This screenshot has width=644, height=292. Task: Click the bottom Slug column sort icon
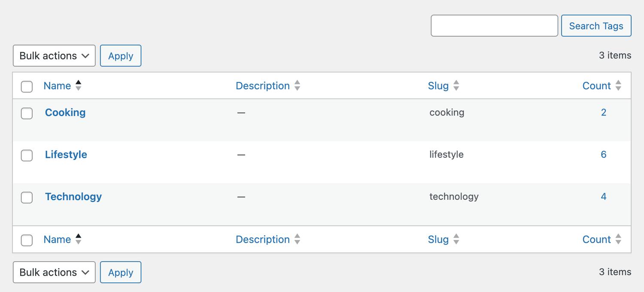coord(456,239)
